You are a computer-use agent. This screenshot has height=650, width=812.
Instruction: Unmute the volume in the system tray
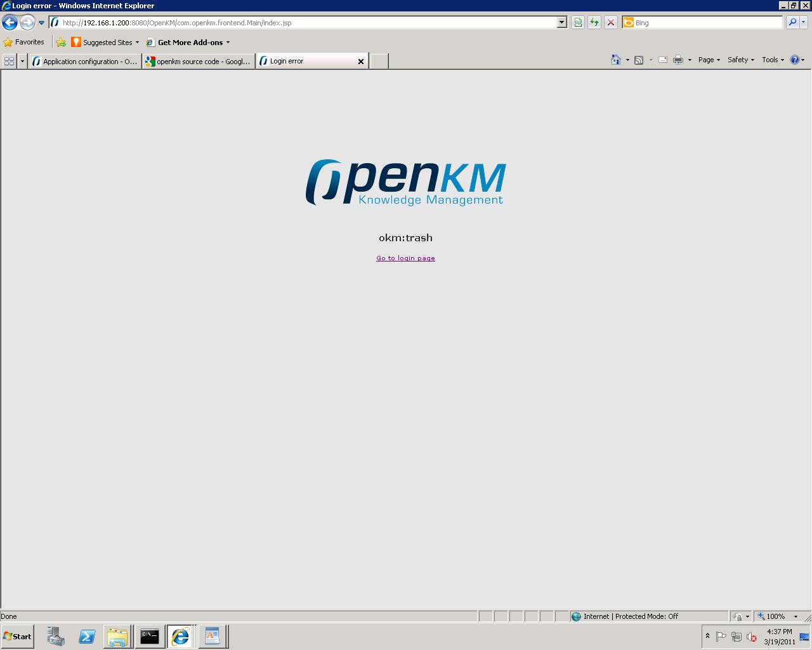click(752, 637)
